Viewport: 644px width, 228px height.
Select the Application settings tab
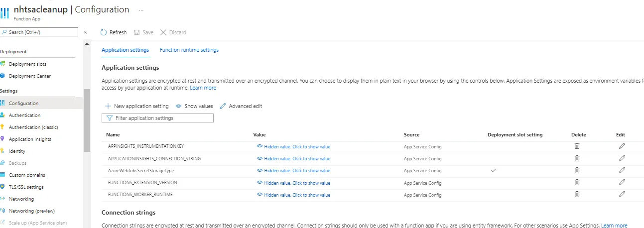pyautogui.click(x=125, y=50)
